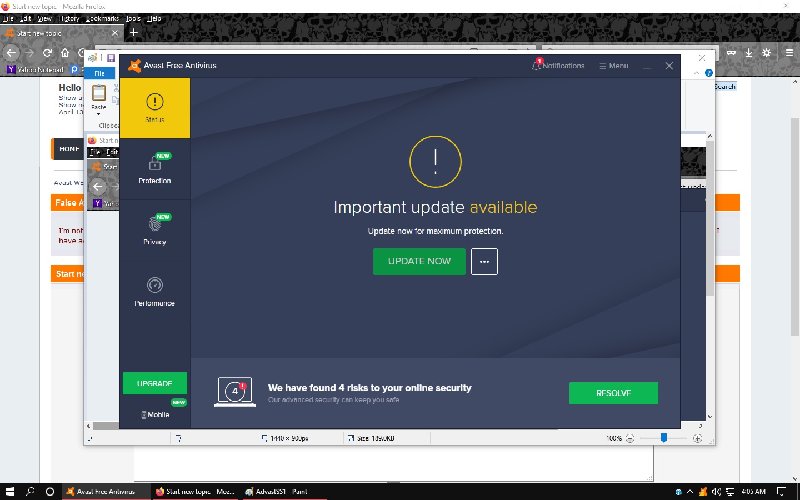The width and height of the screenshot is (800, 500).
Task: Open the three-dots more options button
Action: click(484, 261)
